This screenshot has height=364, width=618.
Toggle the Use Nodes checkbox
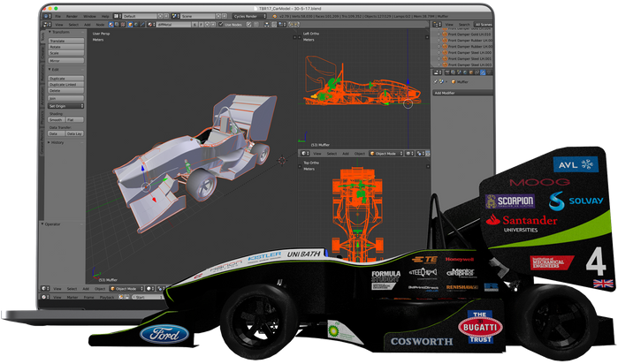pyautogui.click(x=221, y=25)
